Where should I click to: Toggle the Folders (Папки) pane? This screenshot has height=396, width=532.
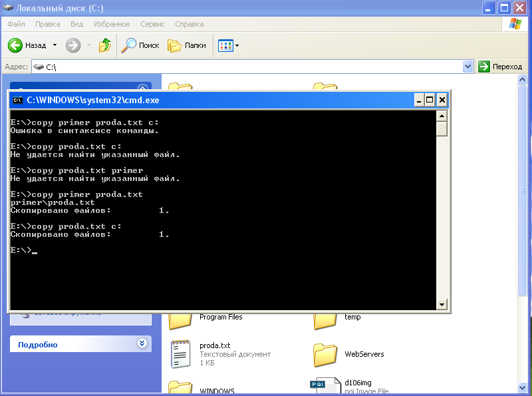[x=187, y=45]
